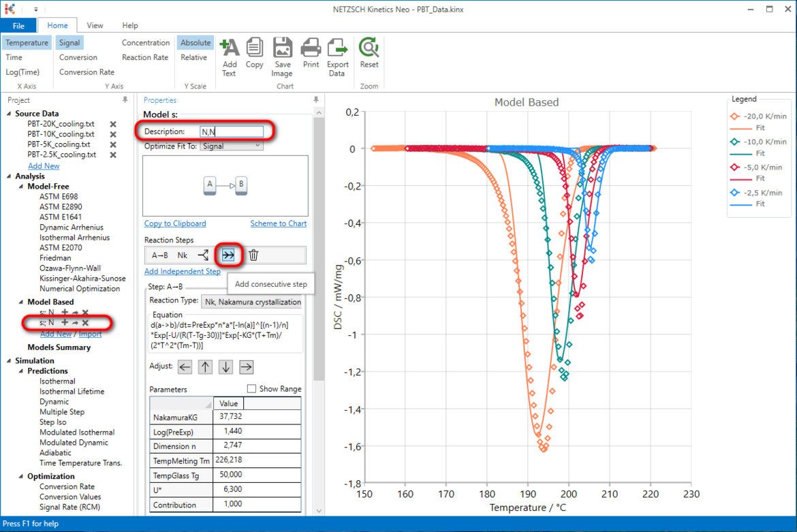Click the Description input field
Image resolution: width=797 pixels, height=532 pixels.
(x=232, y=131)
